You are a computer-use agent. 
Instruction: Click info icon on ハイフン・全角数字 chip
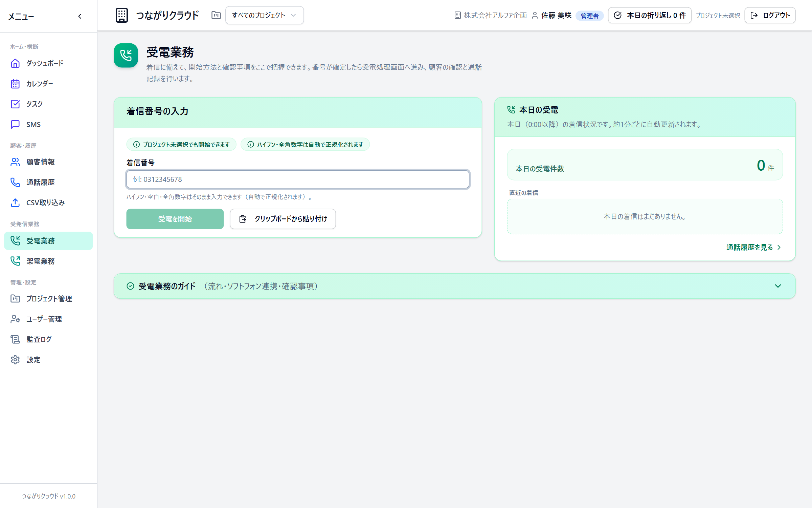(x=251, y=145)
